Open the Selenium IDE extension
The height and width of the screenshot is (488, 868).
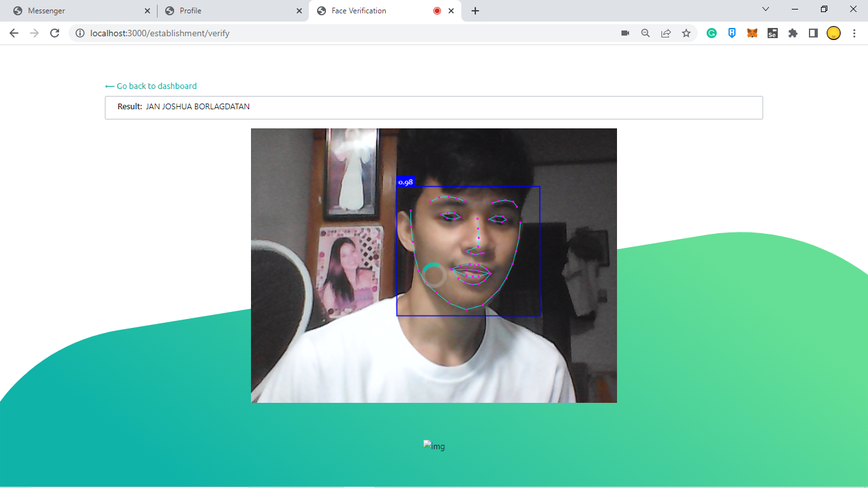pos(773,33)
